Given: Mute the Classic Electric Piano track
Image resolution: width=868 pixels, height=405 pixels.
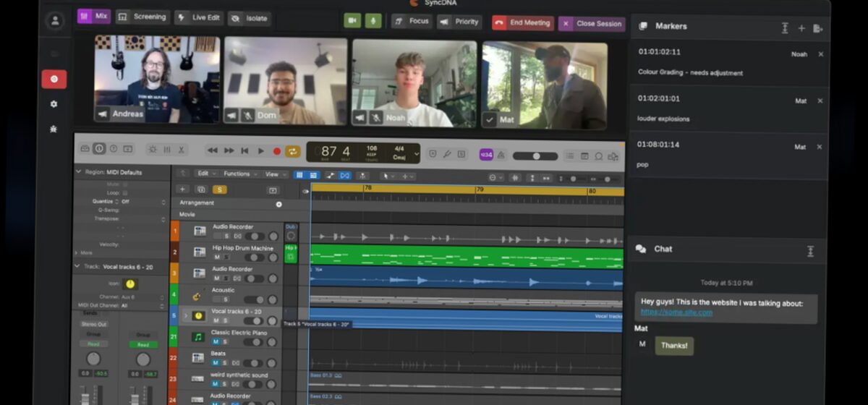Looking at the screenshot, I should tap(215, 342).
